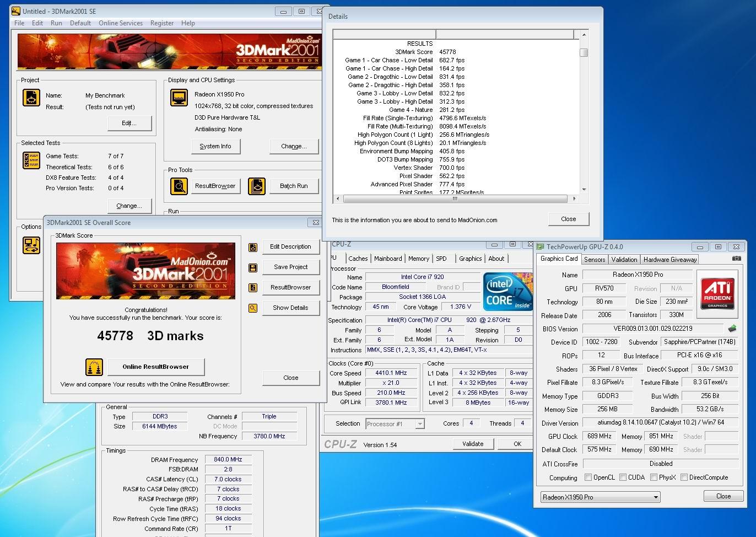Switch to the Mainboard tab in CPU-Z

[x=388, y=259]
